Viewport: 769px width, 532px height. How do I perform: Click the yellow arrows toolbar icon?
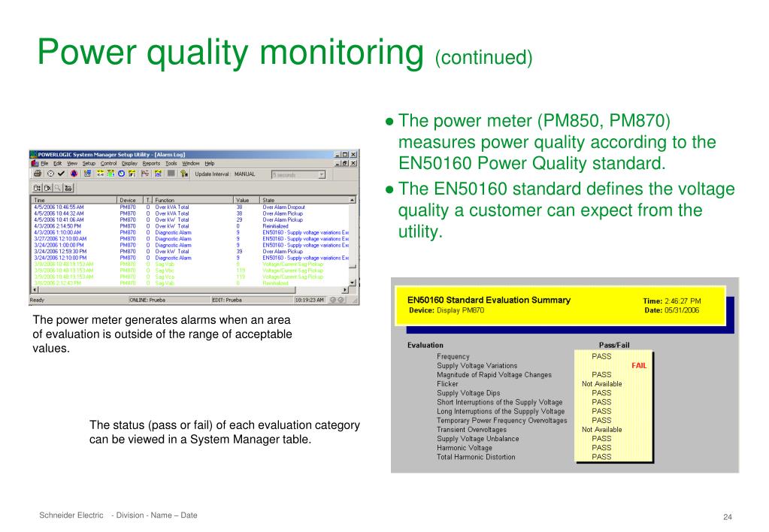[x=101, y=174]
